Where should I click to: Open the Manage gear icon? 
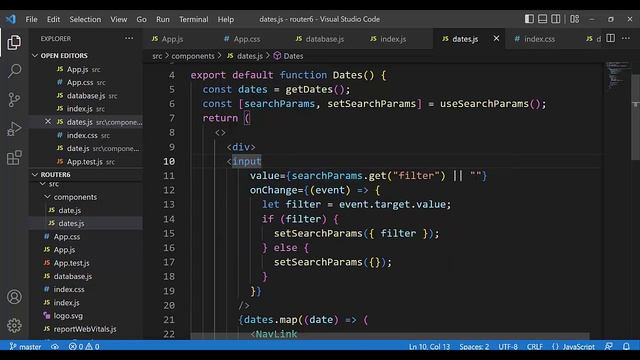14,325
